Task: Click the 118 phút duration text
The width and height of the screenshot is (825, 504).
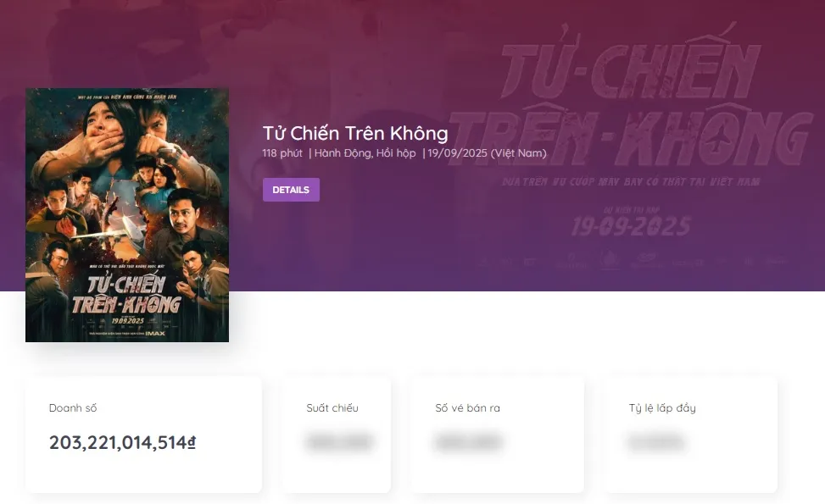Action: pos(282,153)
